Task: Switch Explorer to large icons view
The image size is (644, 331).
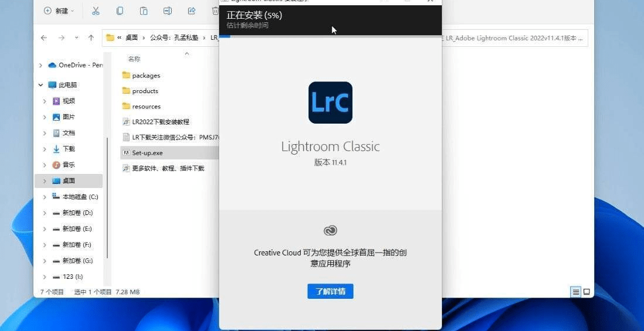Action: (587, 292)
